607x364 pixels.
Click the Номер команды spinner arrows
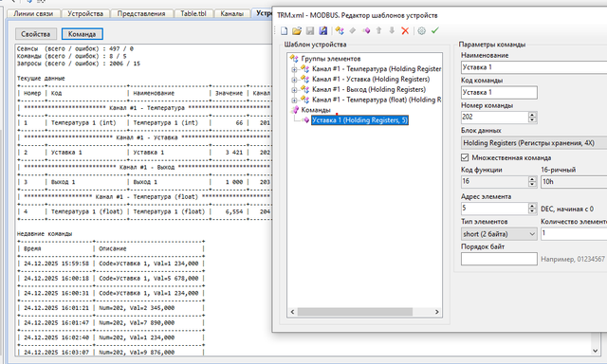[532, 118]
